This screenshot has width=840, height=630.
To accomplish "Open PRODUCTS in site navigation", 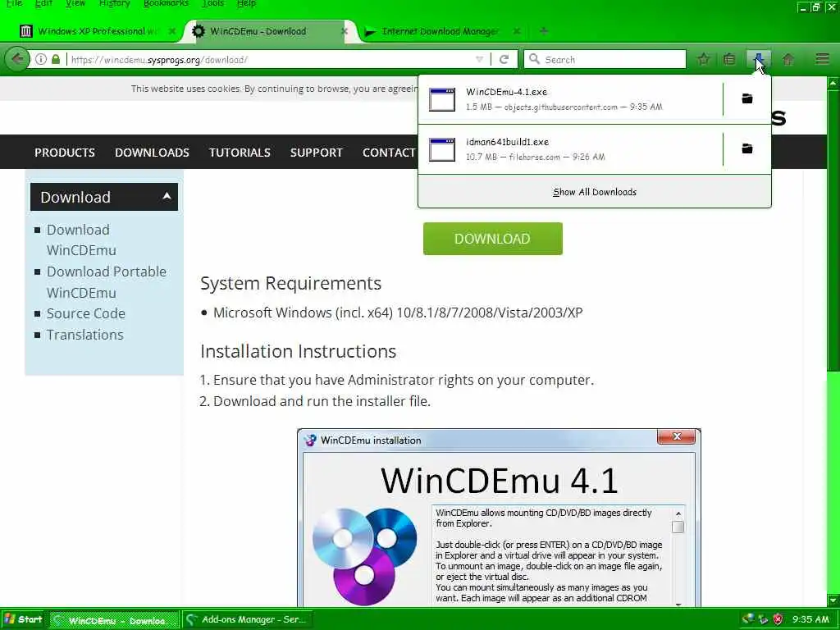I will 65,153.
